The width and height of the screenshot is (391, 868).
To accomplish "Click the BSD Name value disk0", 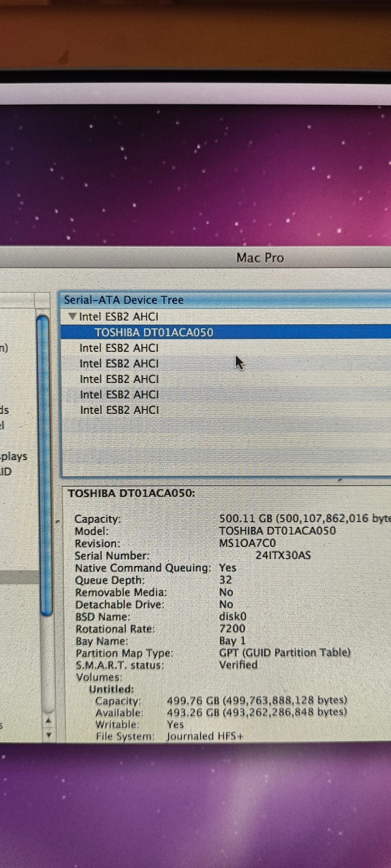I will click(x=233, y=616).
